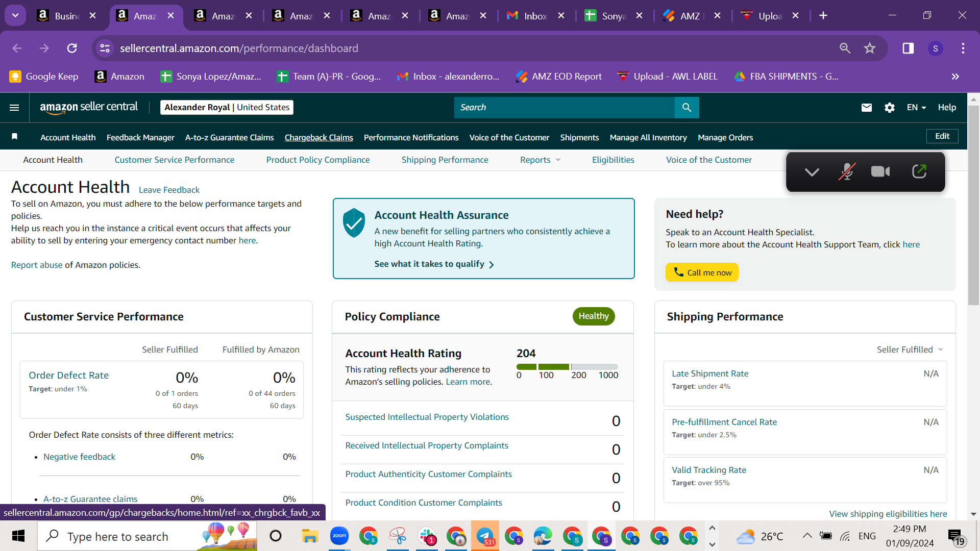
Task: Open the settings gear icon
Action: (890, 108)
